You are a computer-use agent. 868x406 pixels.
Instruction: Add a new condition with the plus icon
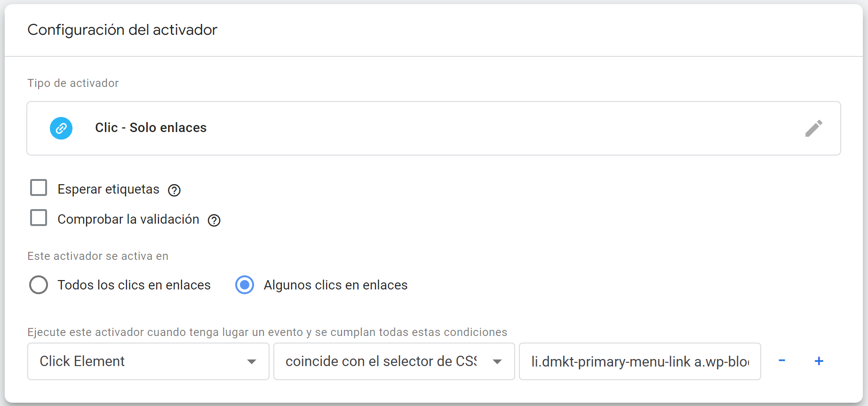[x=819, y=361]
